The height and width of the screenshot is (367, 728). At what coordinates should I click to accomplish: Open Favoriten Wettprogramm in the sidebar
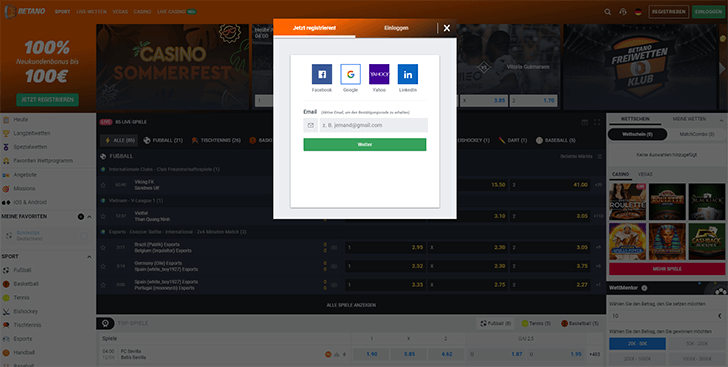(x=43, y=161)
